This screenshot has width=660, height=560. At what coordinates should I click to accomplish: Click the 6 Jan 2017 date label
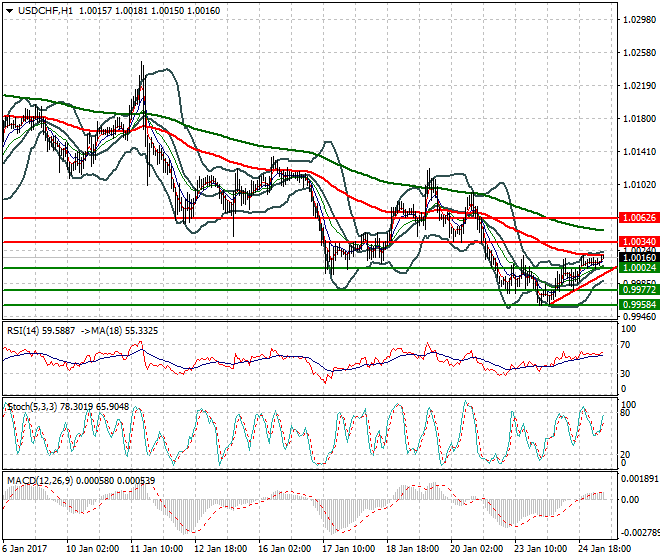pyautogui.click(x=24, y=549)
